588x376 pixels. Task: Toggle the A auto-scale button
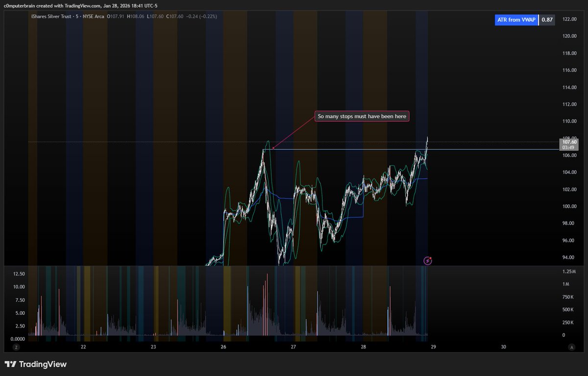pos(571,347)
